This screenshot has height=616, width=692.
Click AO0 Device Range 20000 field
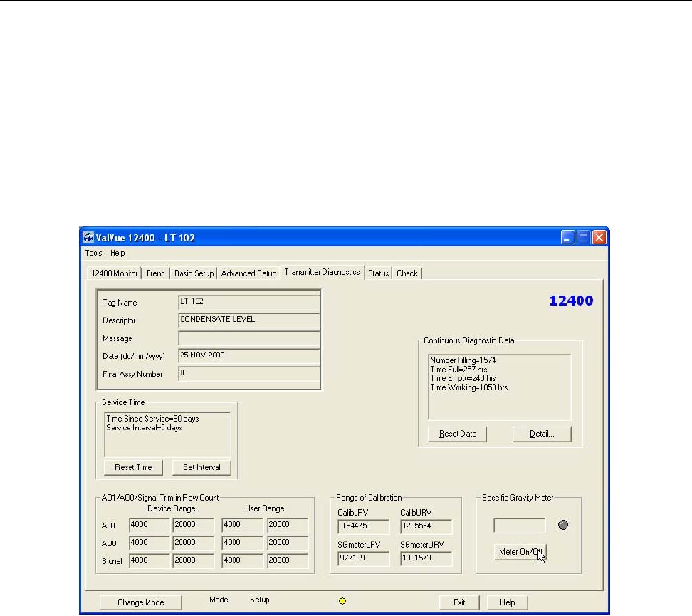tap(194, 543)
